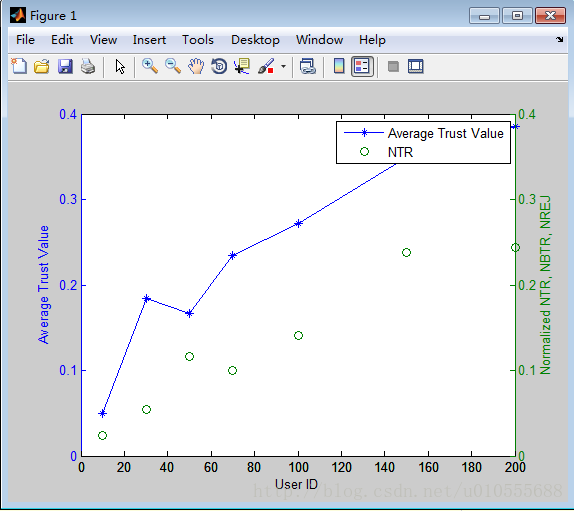Image resolution: width=574 pixels, height=511 pixels.
Task: Enable the Data Cursor tool
Action: coord(242,67)
